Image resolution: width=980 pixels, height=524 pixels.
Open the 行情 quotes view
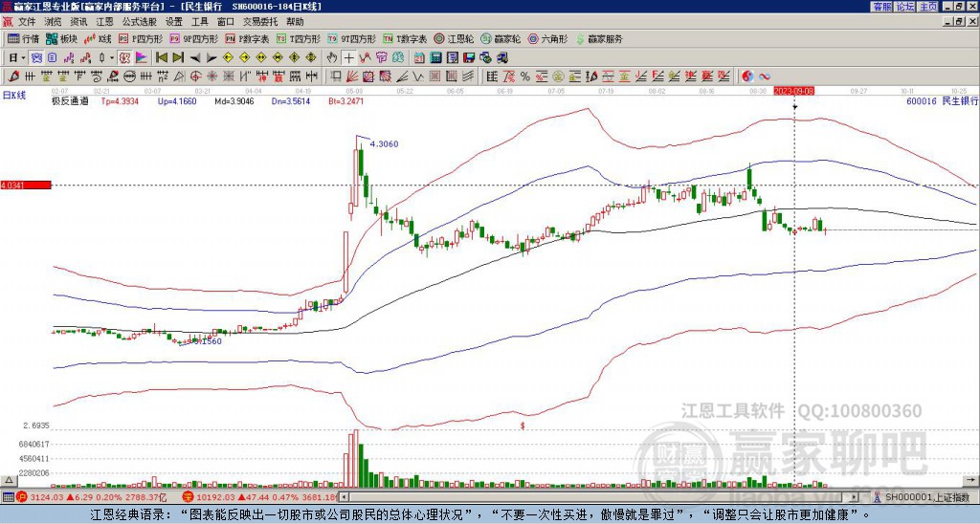pyautogui.click(x=23, y=38)
